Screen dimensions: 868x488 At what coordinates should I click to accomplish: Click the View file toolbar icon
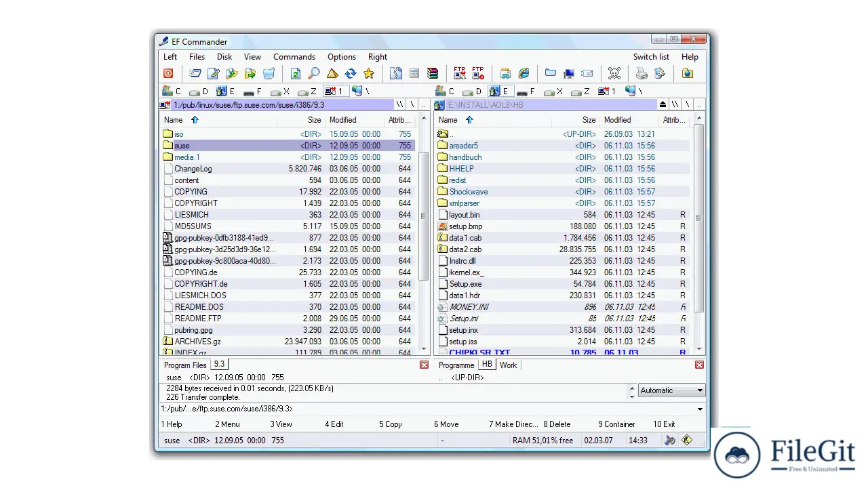pos(195,73)
